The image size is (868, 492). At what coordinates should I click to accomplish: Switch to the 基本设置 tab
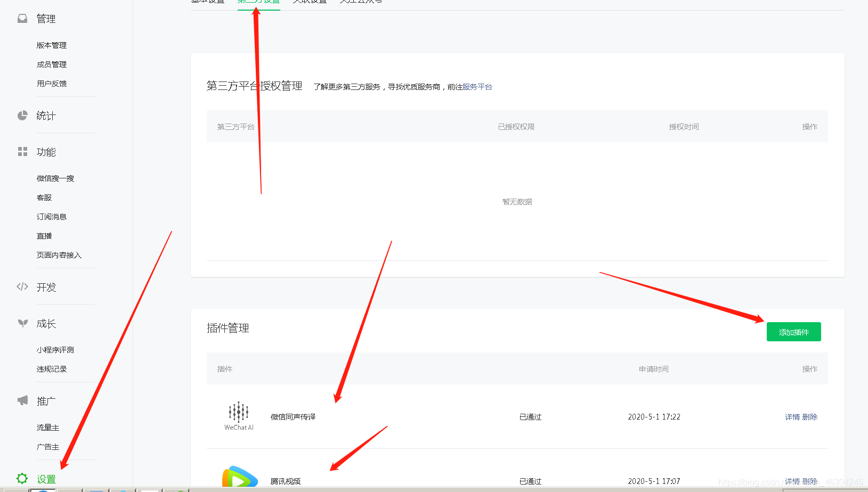[208, 2]
